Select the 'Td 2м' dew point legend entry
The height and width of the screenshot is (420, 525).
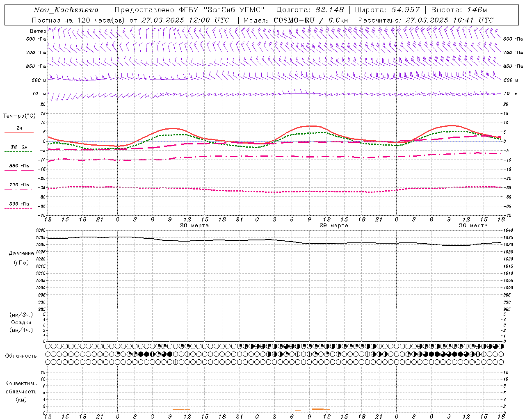click(x=19, y=147)
